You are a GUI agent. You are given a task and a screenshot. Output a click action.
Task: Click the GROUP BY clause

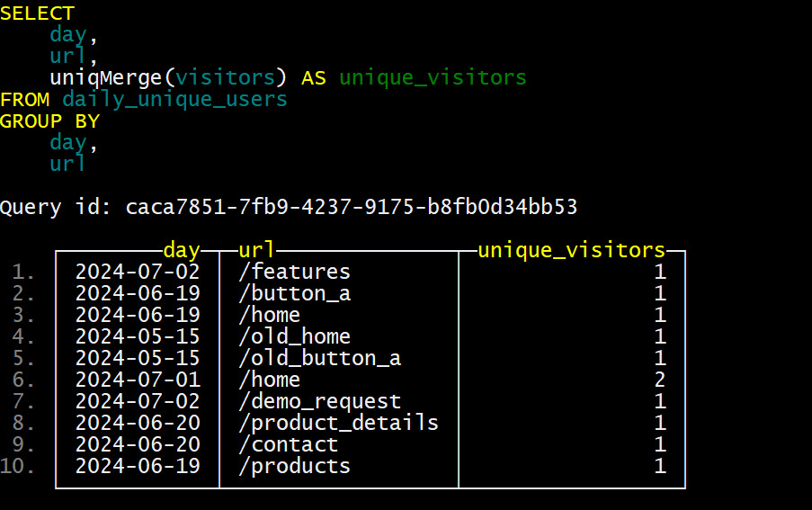49,121
